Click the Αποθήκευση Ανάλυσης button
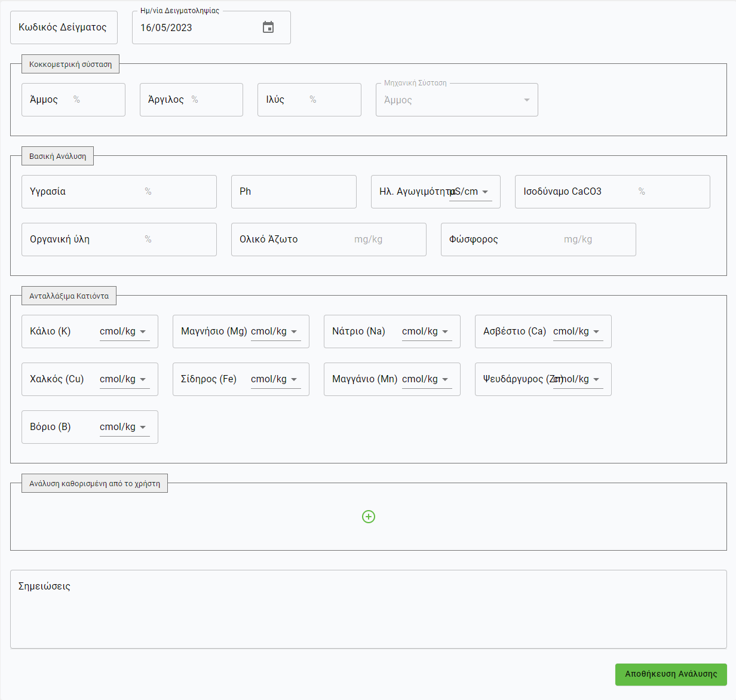 [x=671, y=674]
